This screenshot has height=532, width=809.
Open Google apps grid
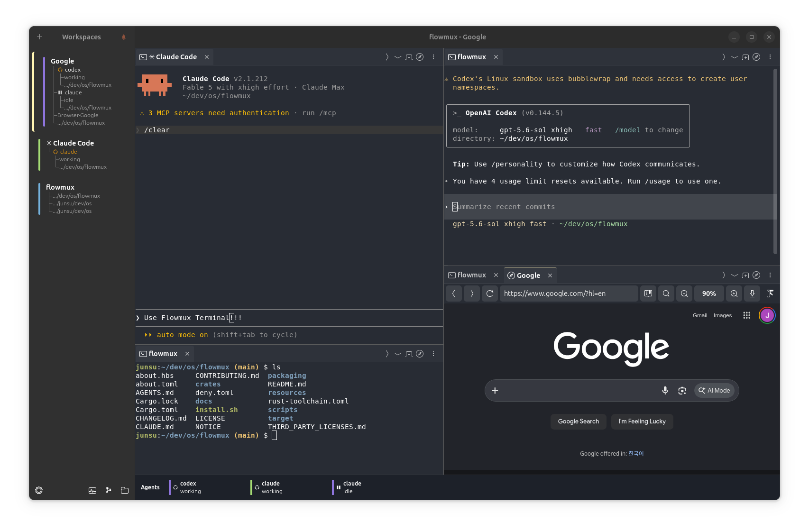tap(746, 315)
